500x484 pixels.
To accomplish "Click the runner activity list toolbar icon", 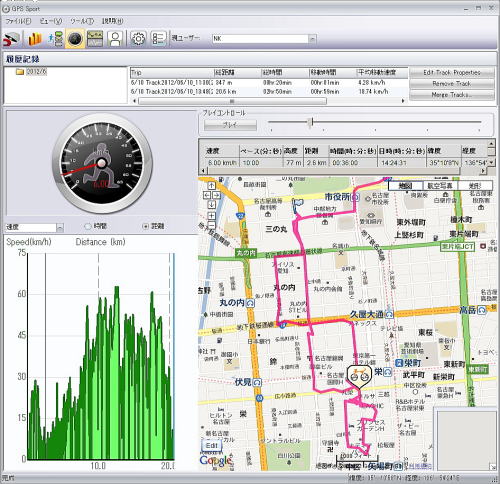I will (x=55, y=39).
